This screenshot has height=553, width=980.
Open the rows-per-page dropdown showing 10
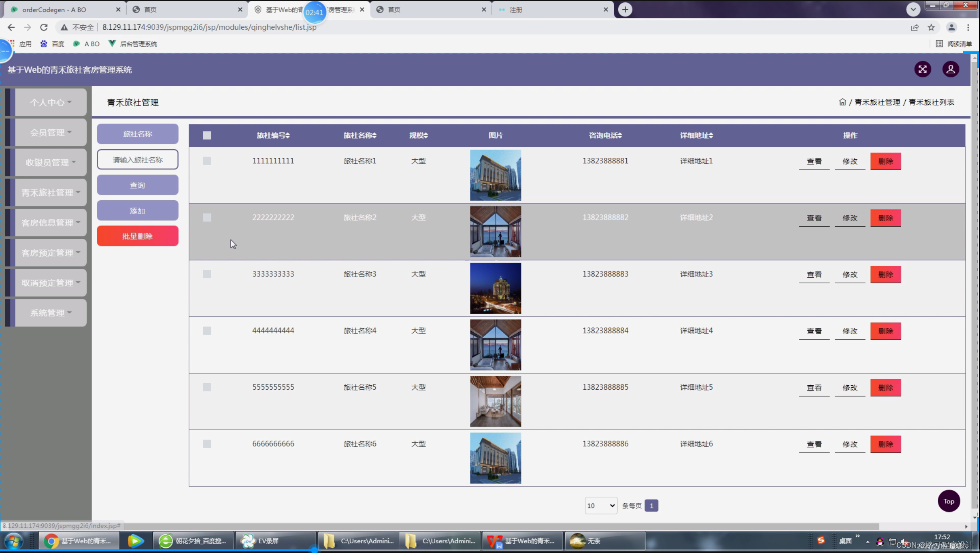point(601,506)
